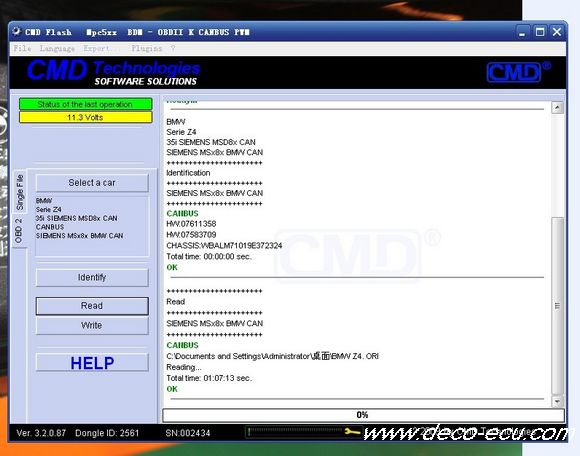The height and width of the screenshot is (456, 580).
Task: Click Serie Z4 in the log
Action: pos(181,132)
